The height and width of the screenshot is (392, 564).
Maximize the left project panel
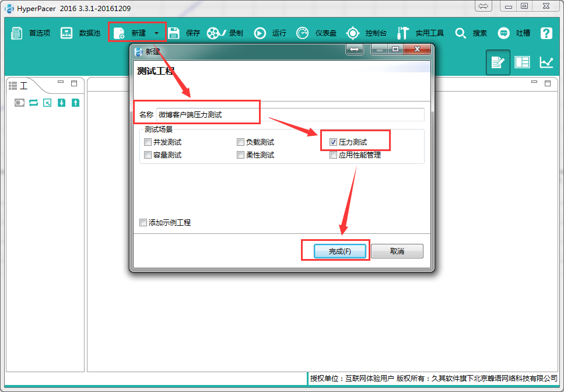pyautogui.click(x=74, y=83)
